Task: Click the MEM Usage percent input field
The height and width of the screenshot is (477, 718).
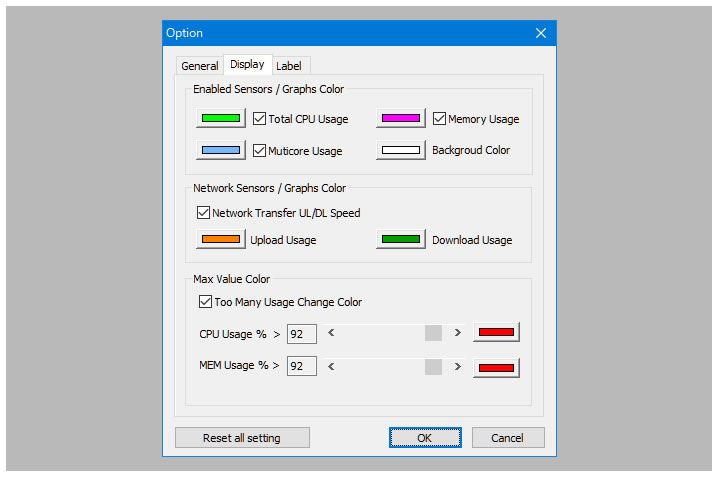Action: (302, 367)
